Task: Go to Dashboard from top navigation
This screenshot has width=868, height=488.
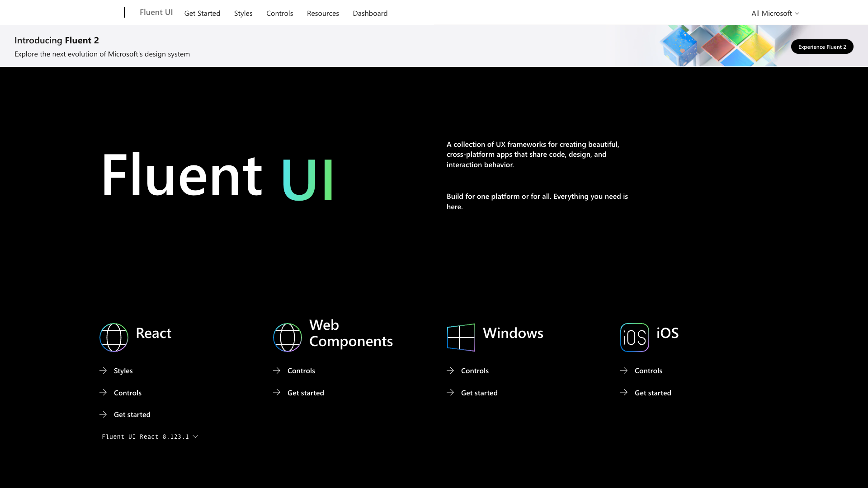Action: coord(370,13)
